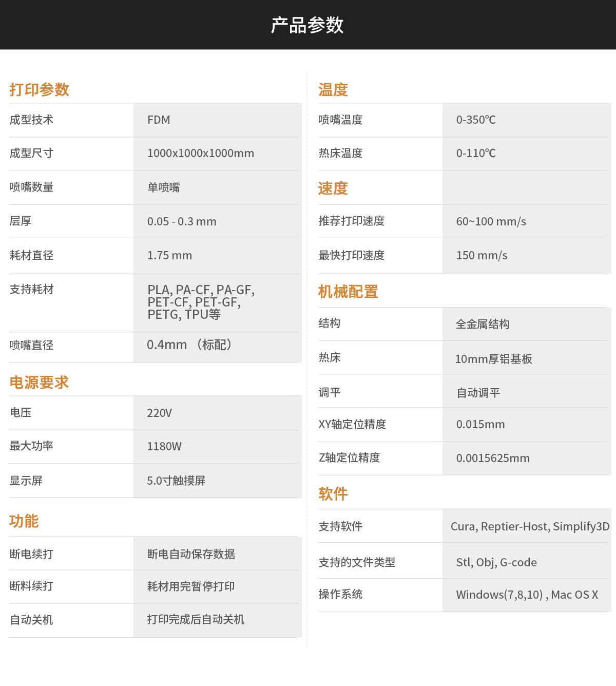Select the 1000x1000x1000mm build size value

(x=200, y=154)
